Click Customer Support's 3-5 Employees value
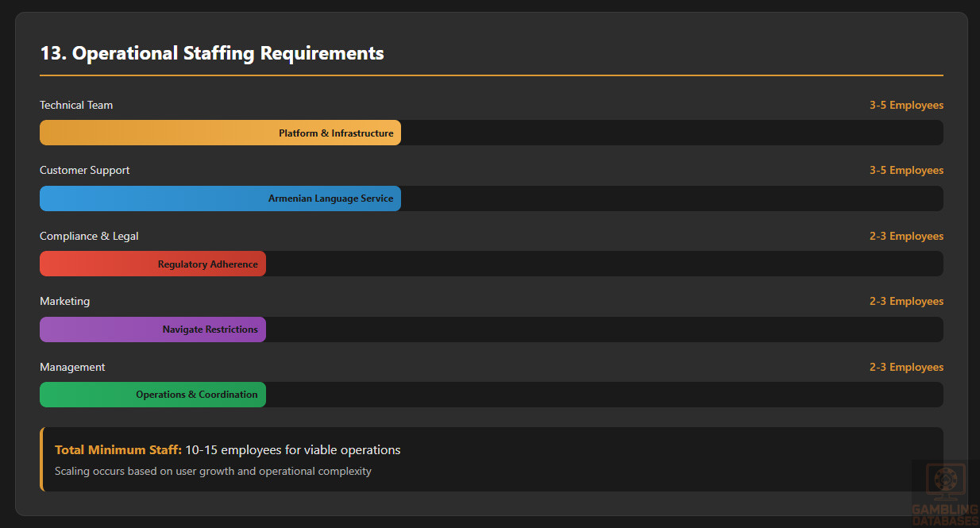980x528 pixels. [906, 170]
